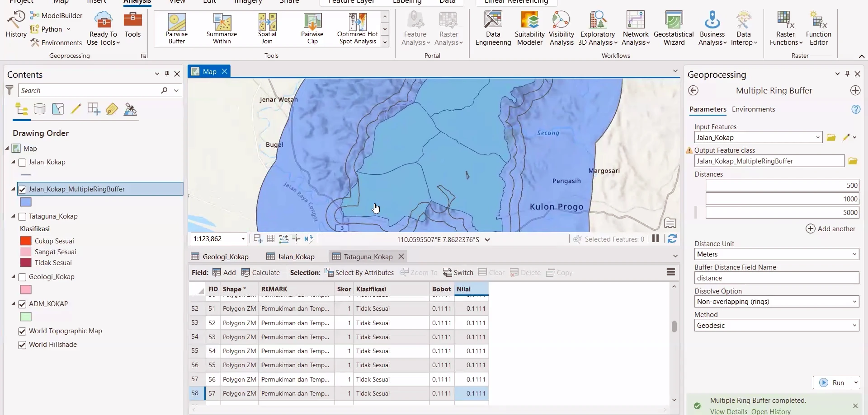Open the Run button dropdown arrow
Screen dimensions: 868x415
855,382
